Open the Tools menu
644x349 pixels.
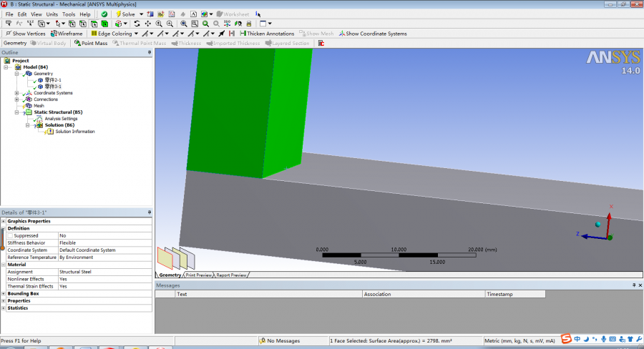coord(69,14)
